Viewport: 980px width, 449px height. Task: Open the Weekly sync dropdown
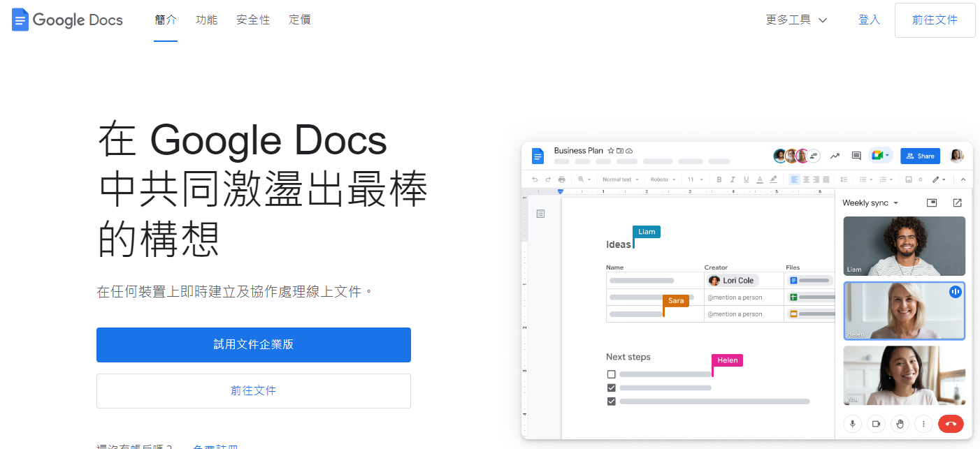pyautogui.click(x=870, y=203)
